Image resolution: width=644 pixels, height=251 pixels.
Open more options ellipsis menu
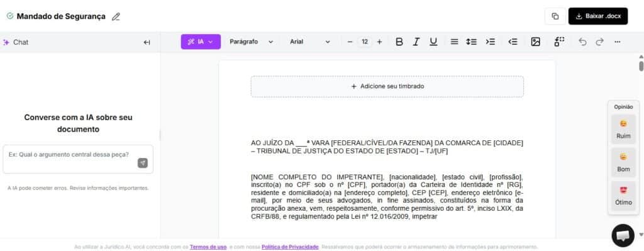618,42
